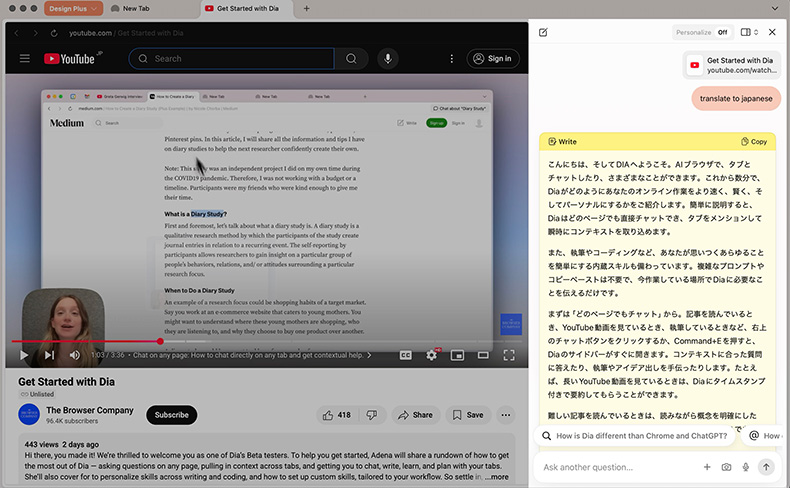The width and height of the screenshot is (790, 488).
Task: Click the Unlisted badge
Action: click(37, 394)
